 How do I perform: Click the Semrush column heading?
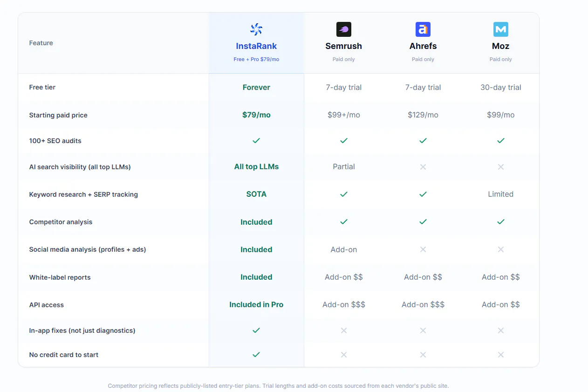pos(344,46)
